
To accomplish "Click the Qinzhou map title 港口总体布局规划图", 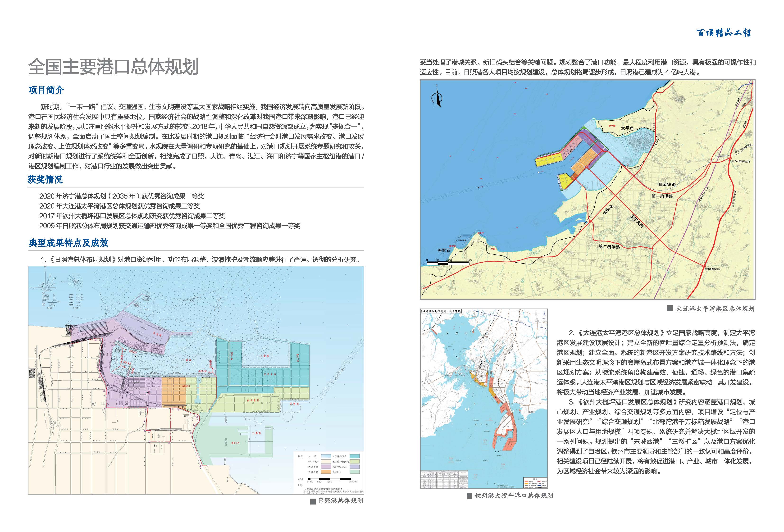I will point(441,311).
